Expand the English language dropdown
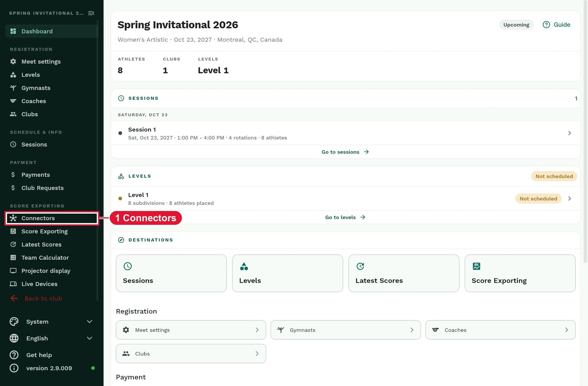Screen dimensions: 588x386 [x=52, y=339]
